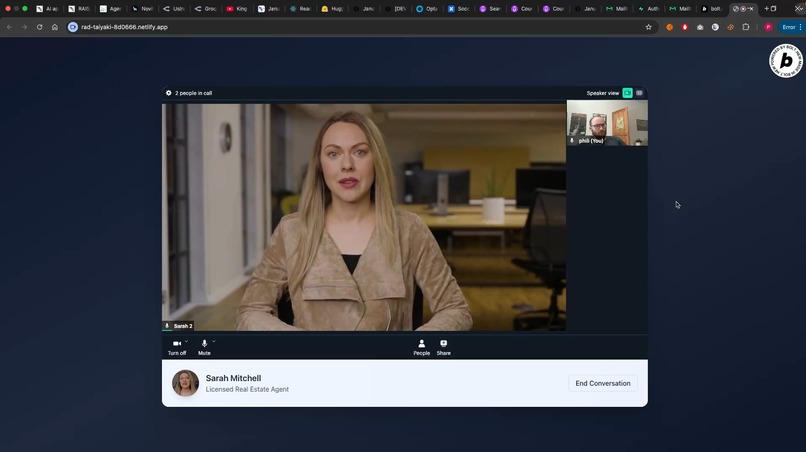
Task: Open the browser home page
Action: [55, 27]
